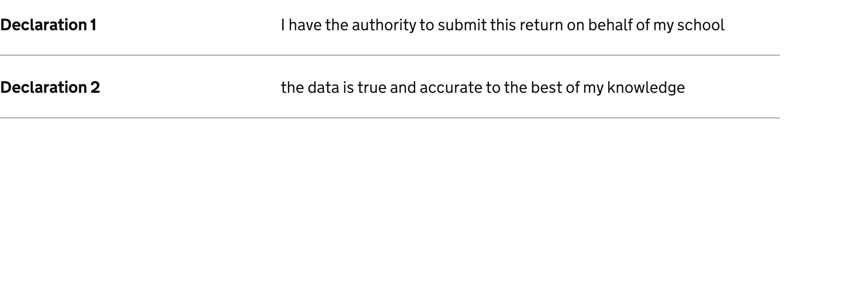
Task: Click the numeral "1" in the first label
Action: point(93,25)
